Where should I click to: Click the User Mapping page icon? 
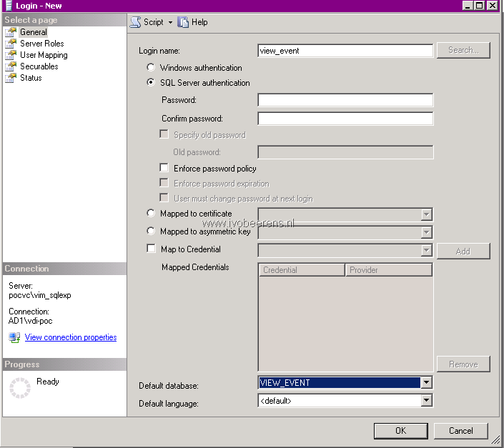click(x=11, y=55)
